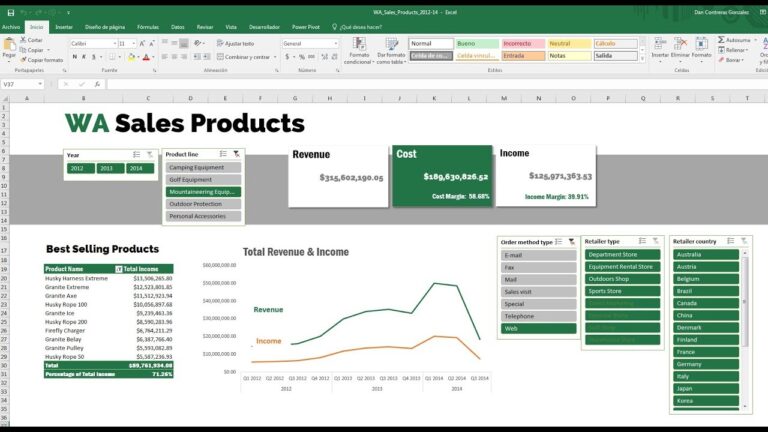Apply the Bueno green cell style

pos(477,44)
